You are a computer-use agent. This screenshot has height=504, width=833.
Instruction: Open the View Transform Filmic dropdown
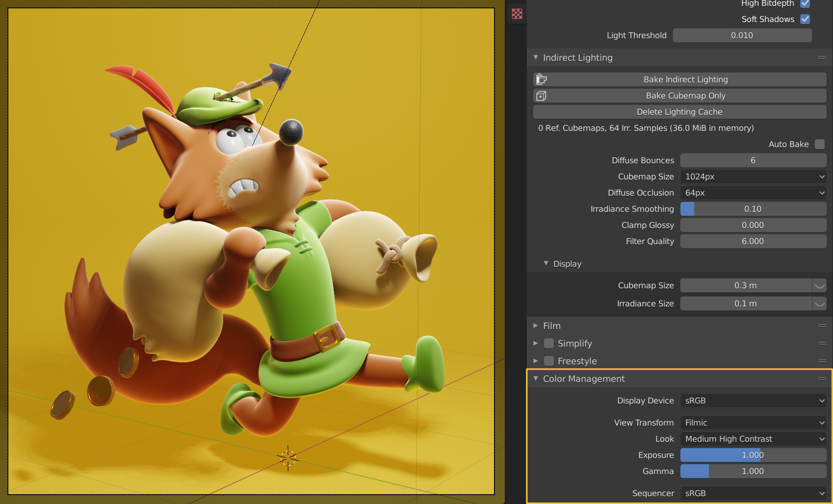pyautogui.click(x=753, y=423)
